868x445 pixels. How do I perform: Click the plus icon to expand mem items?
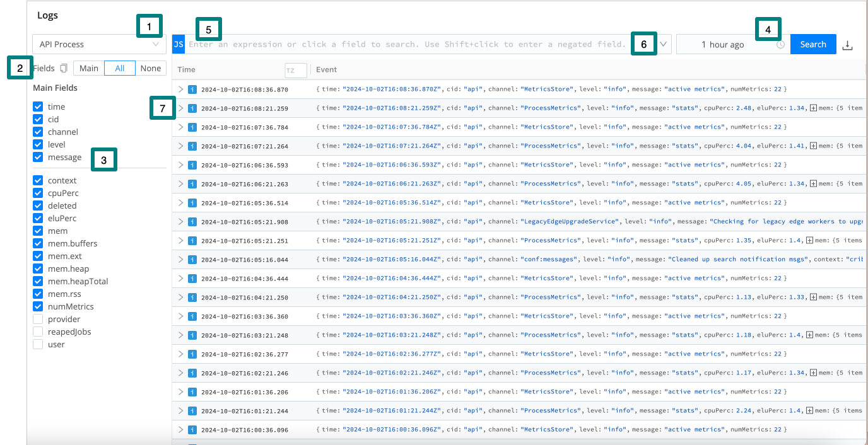812,108
